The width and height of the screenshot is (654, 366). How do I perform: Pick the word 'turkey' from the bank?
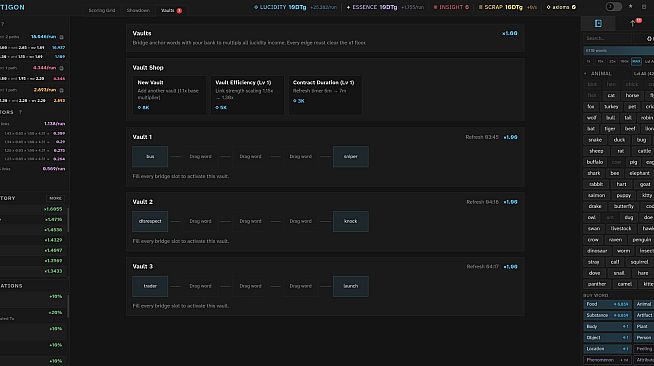[611, 107]
